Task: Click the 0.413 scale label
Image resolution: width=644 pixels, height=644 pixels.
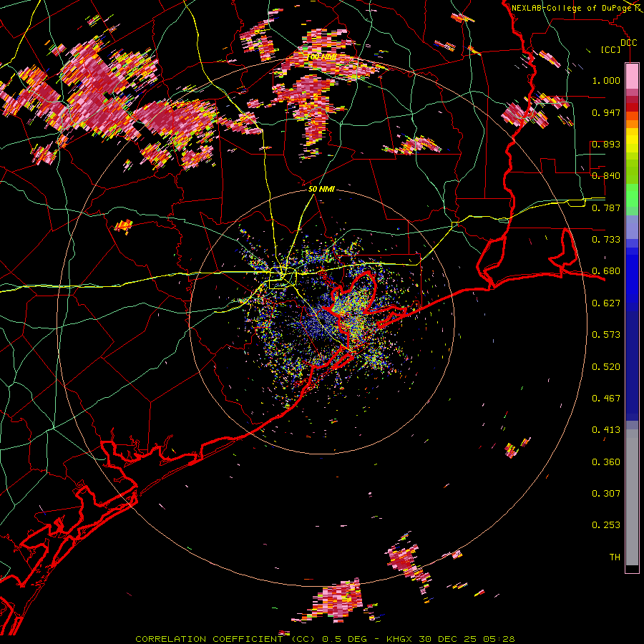Action: [606, 430]
